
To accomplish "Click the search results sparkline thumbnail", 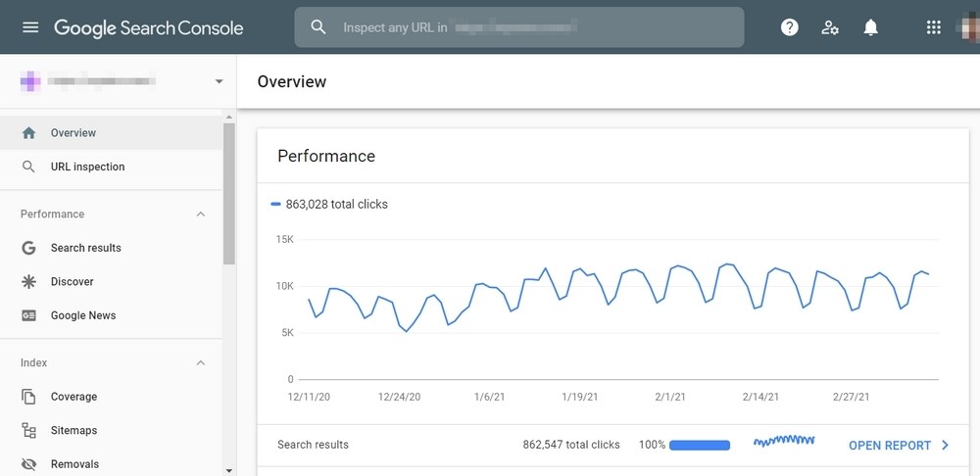I will 784,441.
